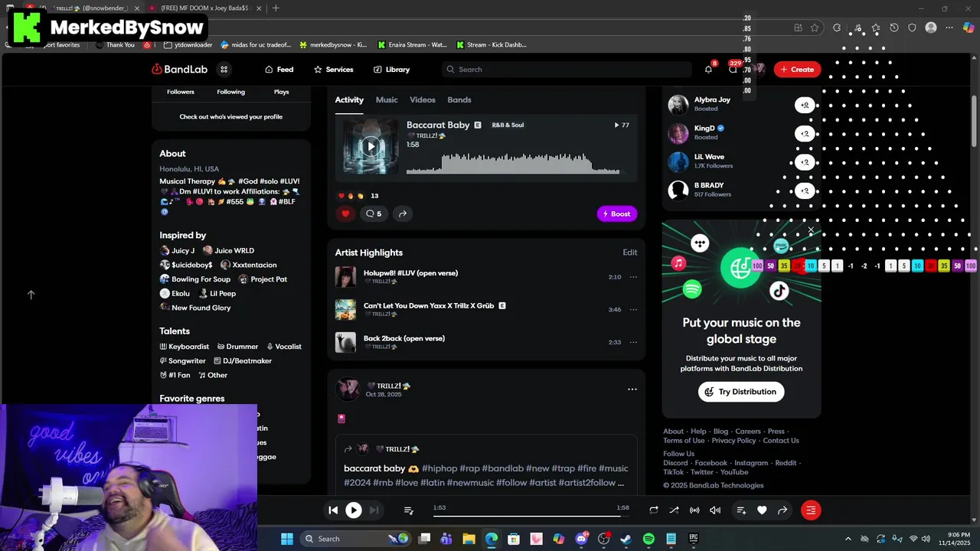This screenshot has width=980, height=551.
Task: Open the BandLab apps grid icon
Action: [224, 70]
